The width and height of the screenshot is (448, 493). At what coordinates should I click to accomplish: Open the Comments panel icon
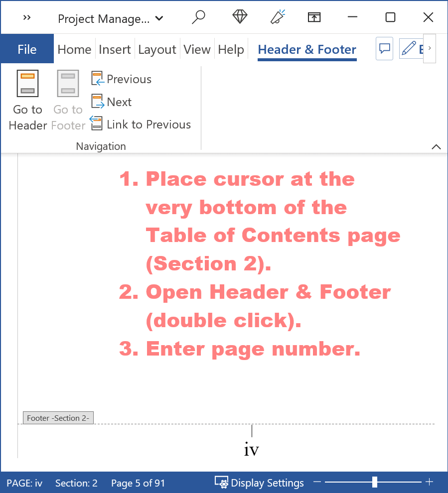click(x=384, y=48)
